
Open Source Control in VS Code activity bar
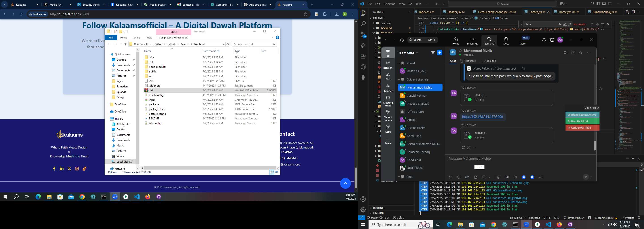click(363, 35)
